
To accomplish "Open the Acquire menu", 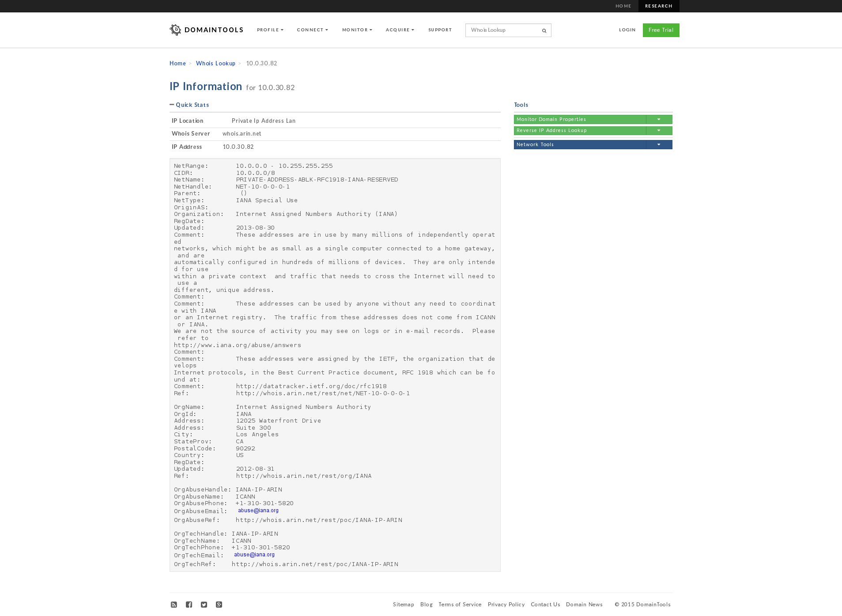I will (x=400, y=30).
